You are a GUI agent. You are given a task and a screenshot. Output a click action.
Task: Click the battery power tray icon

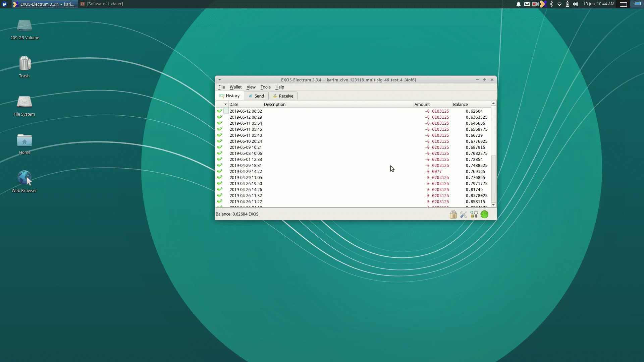click(x=567, y=4)
